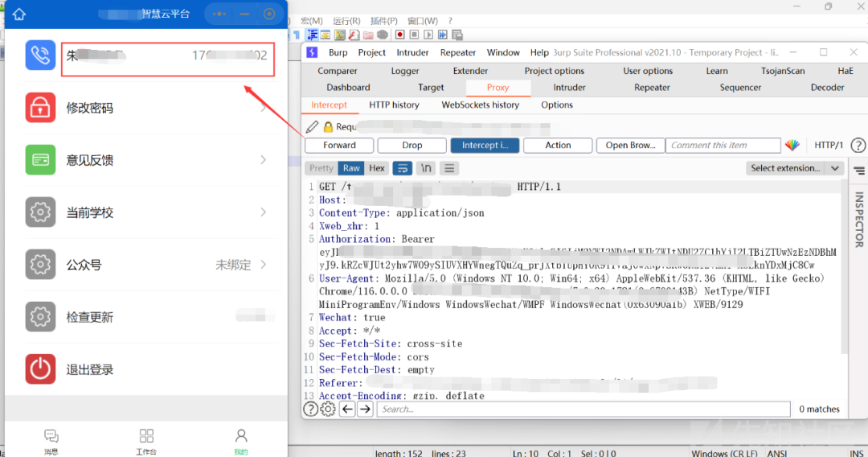
Task: Switch to the Target tab
Action: point(431,88)
